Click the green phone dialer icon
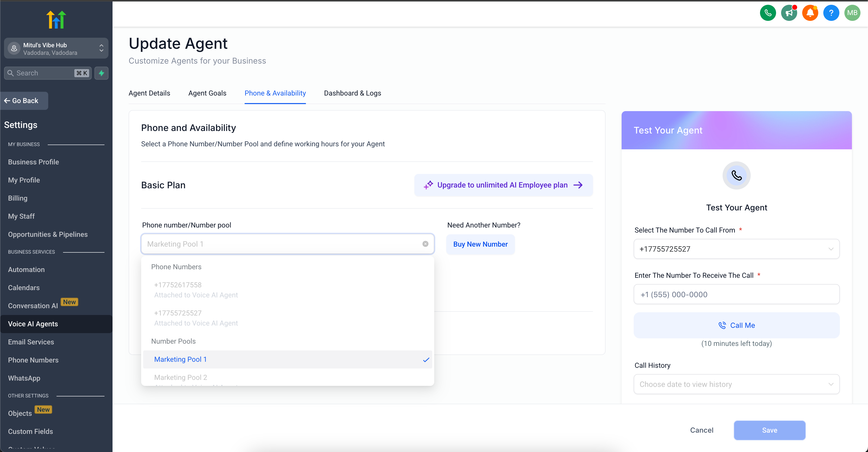Viewport: 868px width, 452px height. pos(768,13)
